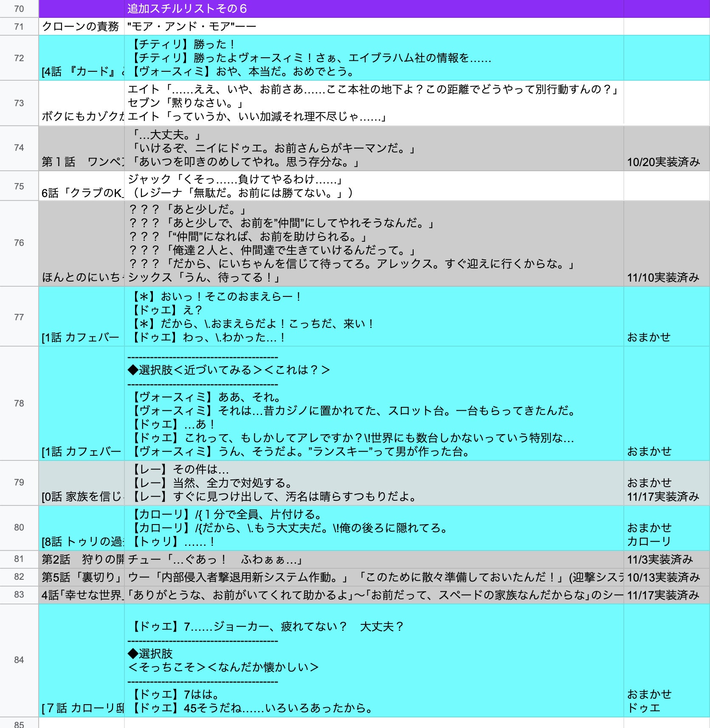Select the おまかせ ドゥエ cell
Image resolution: width=710 pixels, height=728 pixels.
(x=666, y=660)
